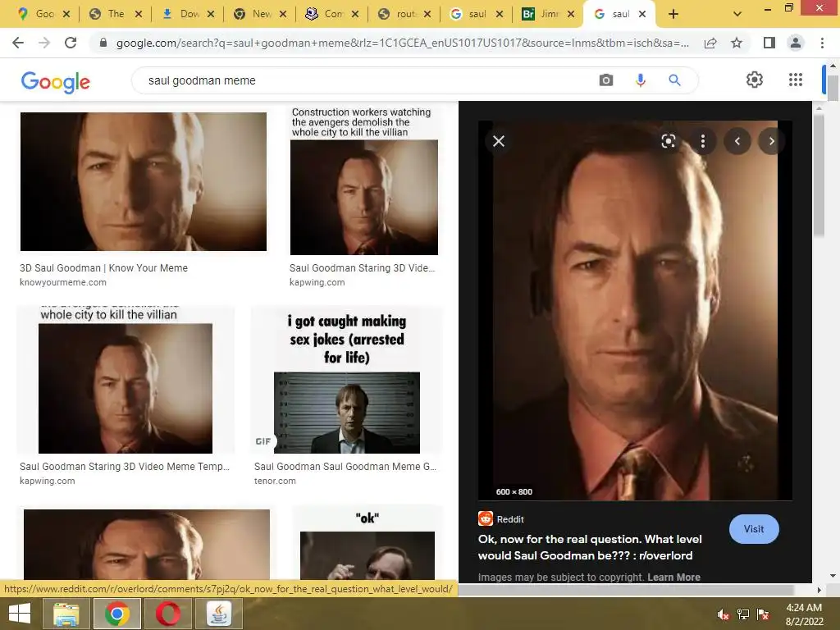Open the Java app on the taskbar
The image size is (840, 630).
[219, 614]
